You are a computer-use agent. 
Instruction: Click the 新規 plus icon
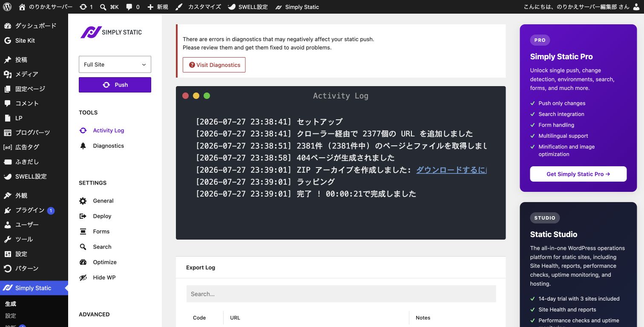150,7
